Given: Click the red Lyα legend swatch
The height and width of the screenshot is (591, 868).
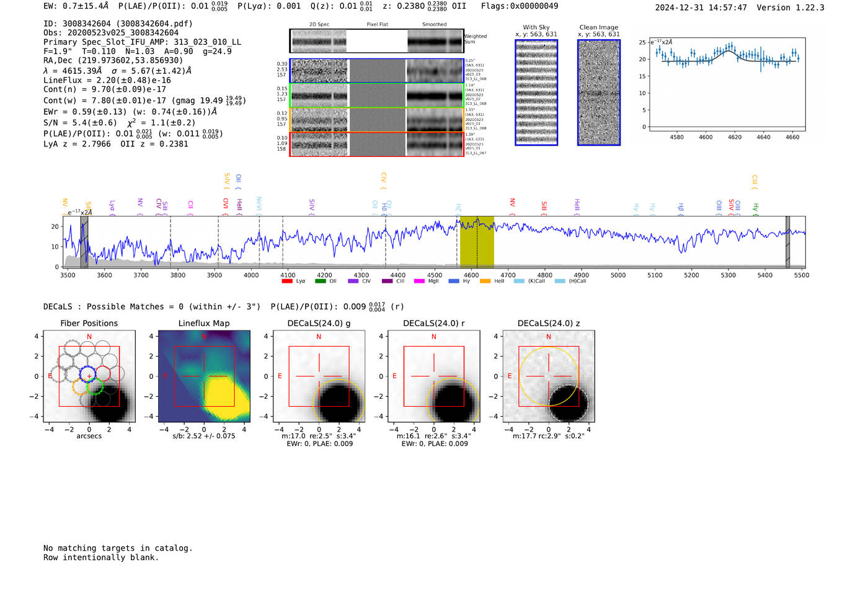Looking at the screenshot, I should [x=286, y=282].
